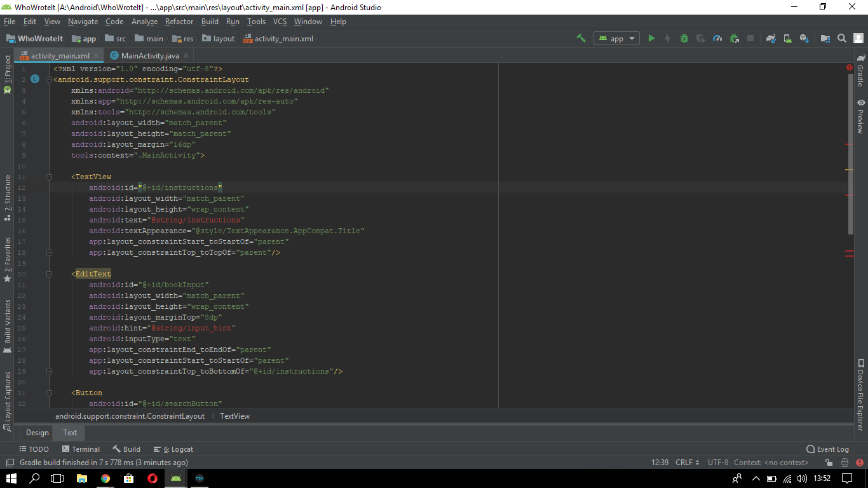The width and height of the screenshot is (868, 488).
Task: Open the Build output tool window
Action: [126, 449]
